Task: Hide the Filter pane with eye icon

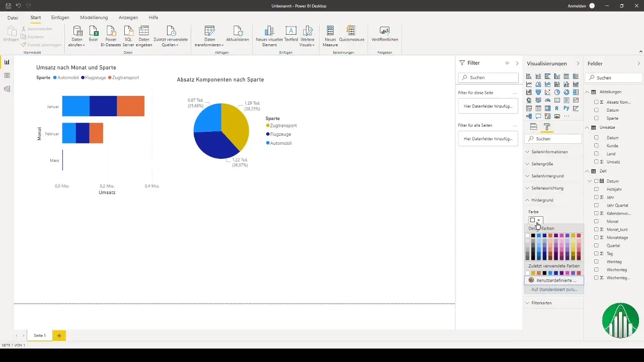Action: point(507,63)
